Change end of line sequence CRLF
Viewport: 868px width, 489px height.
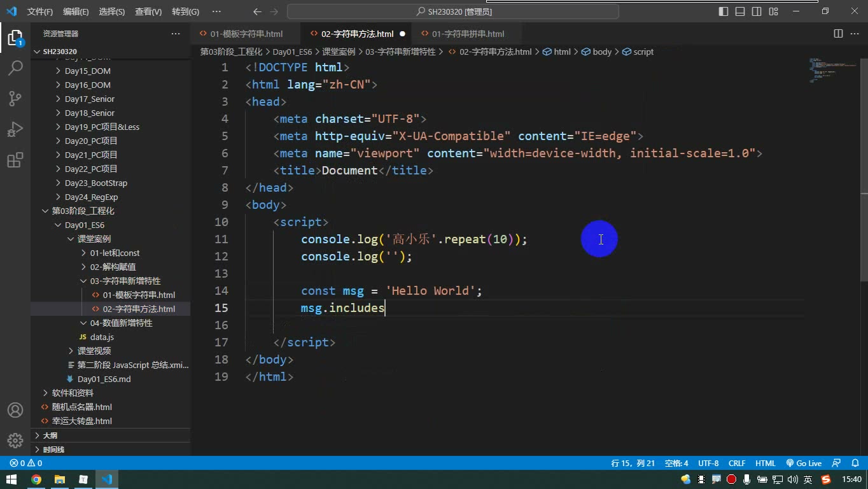[x=737, y=464]
